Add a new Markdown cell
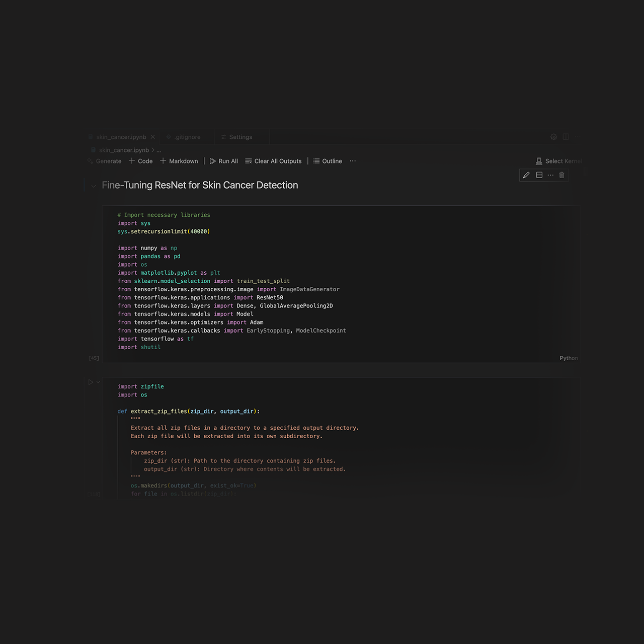644x644 pixels. pos(179,161)
